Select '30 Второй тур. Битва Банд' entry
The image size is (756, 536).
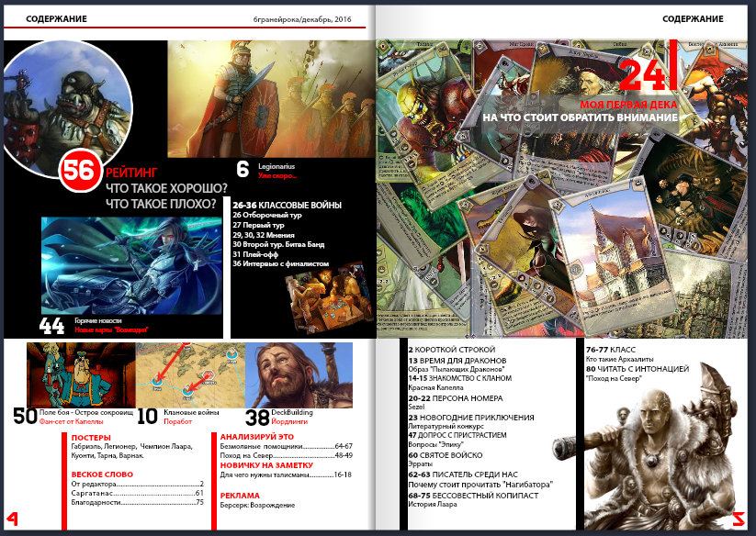(x=278, y=245)
